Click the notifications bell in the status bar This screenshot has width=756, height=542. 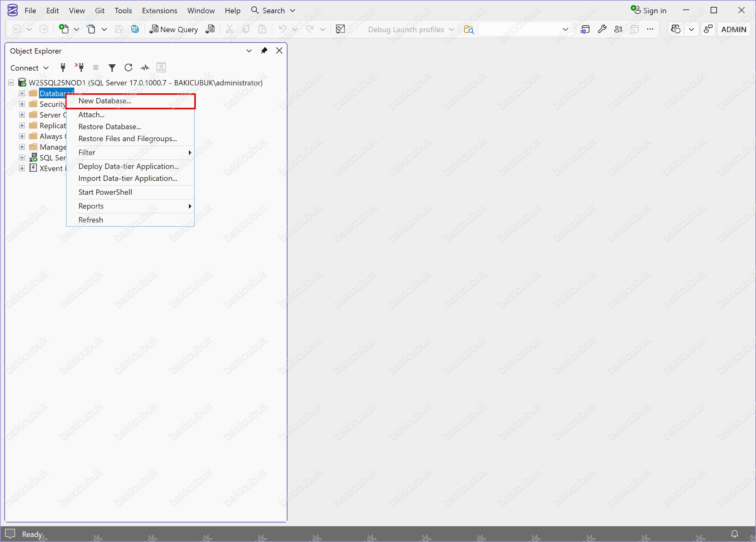[734, 534]
